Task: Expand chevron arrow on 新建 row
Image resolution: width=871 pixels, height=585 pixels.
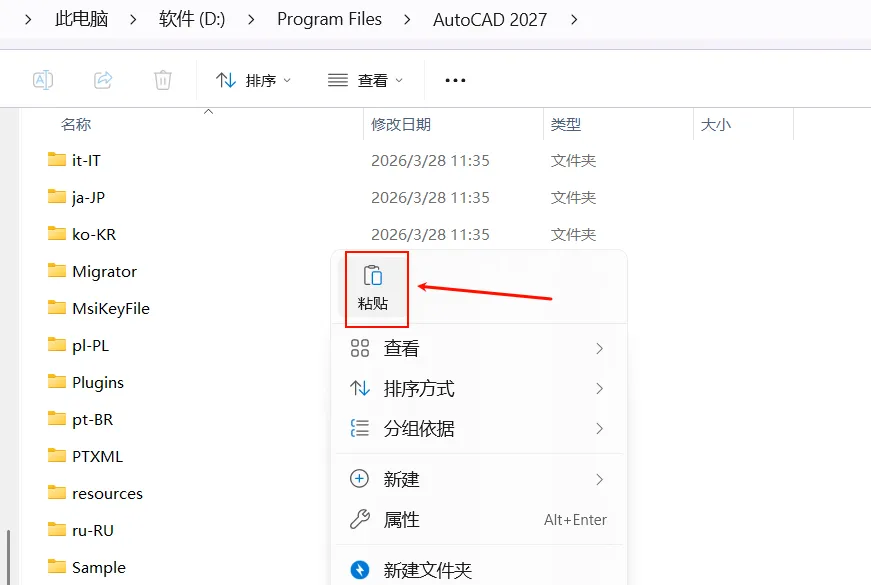Action: pos(599,479)
